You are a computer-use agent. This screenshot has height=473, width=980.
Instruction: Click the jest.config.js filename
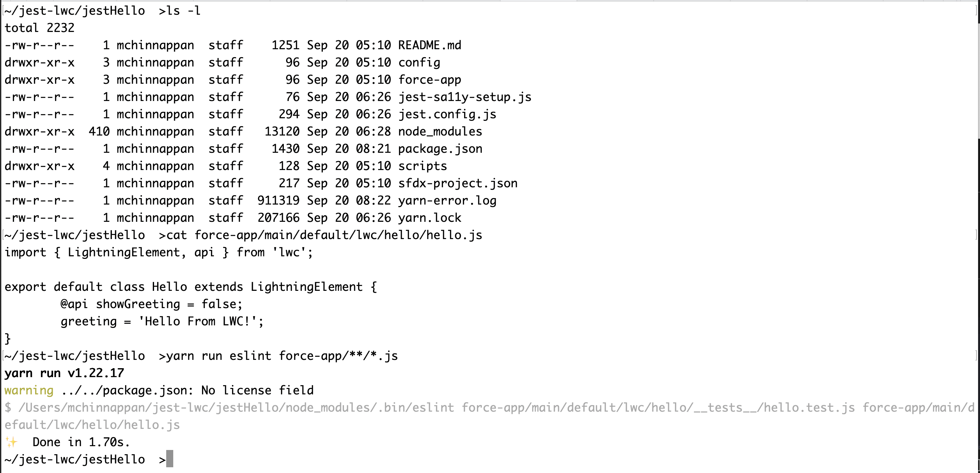pyautogui.click(x=447, y=114)
